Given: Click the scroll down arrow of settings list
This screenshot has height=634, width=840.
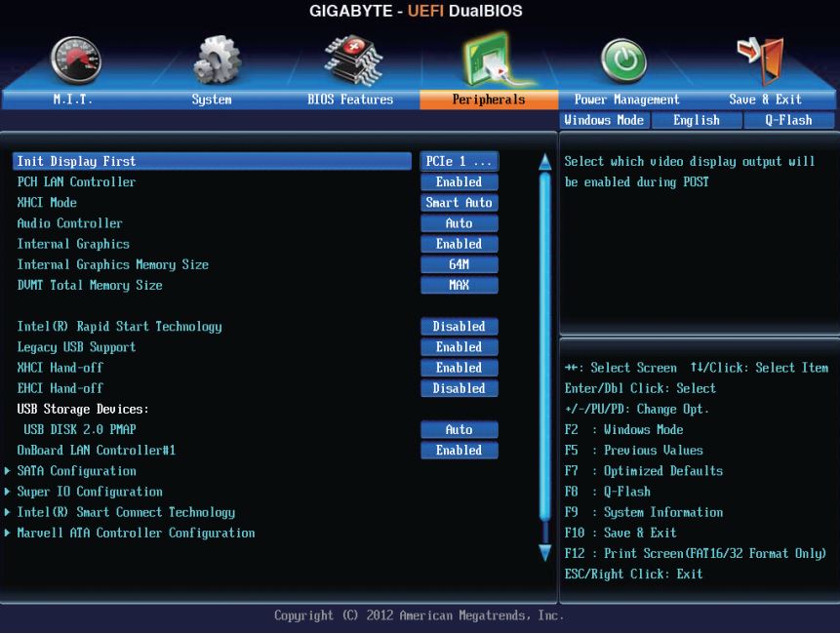Looking at the screenshot, I should pos(544,553).
